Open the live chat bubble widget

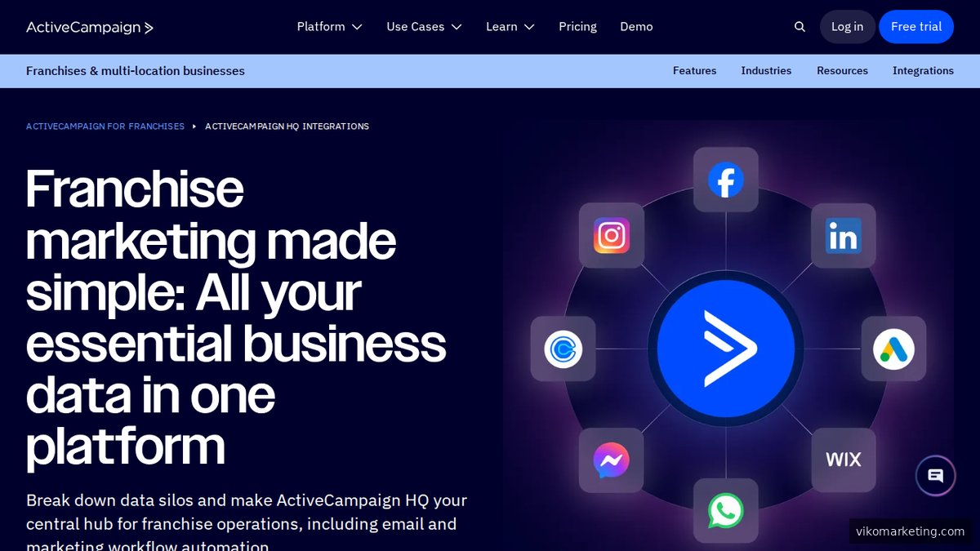pyautogui.click(x=936, y=476)
